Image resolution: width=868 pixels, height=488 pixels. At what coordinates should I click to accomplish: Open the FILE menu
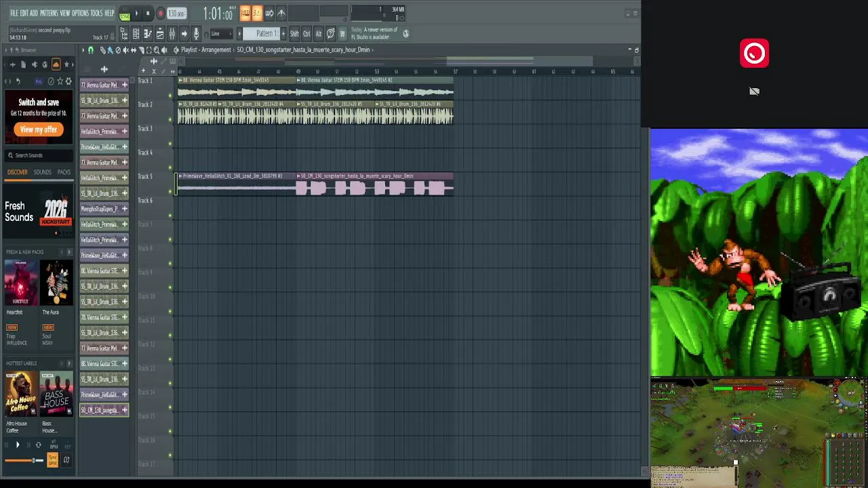(14, 14)
